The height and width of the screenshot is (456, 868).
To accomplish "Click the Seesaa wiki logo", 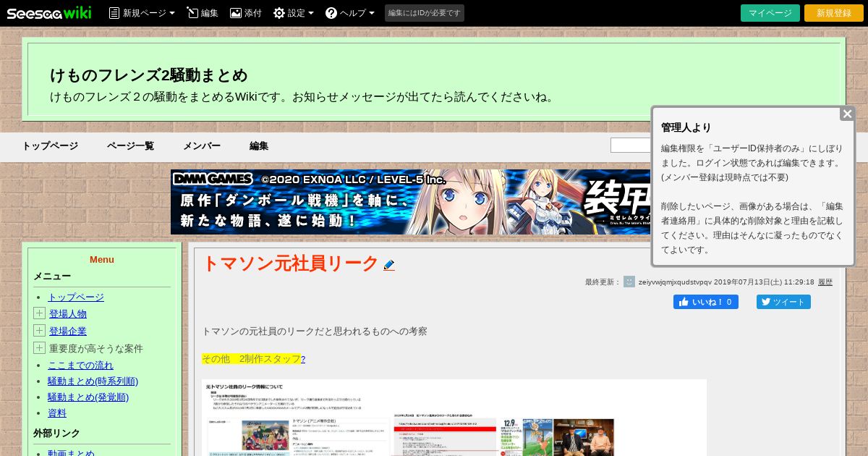I will (49, 13).
